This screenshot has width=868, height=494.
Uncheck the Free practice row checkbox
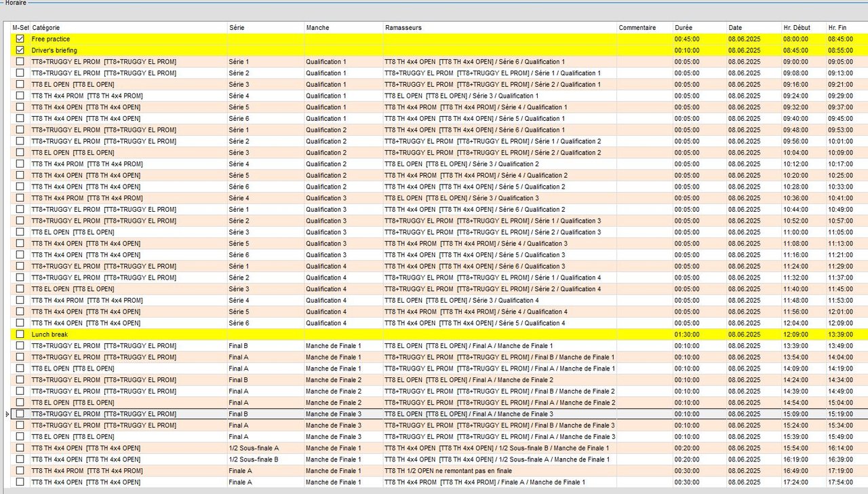tap(20, 39)
